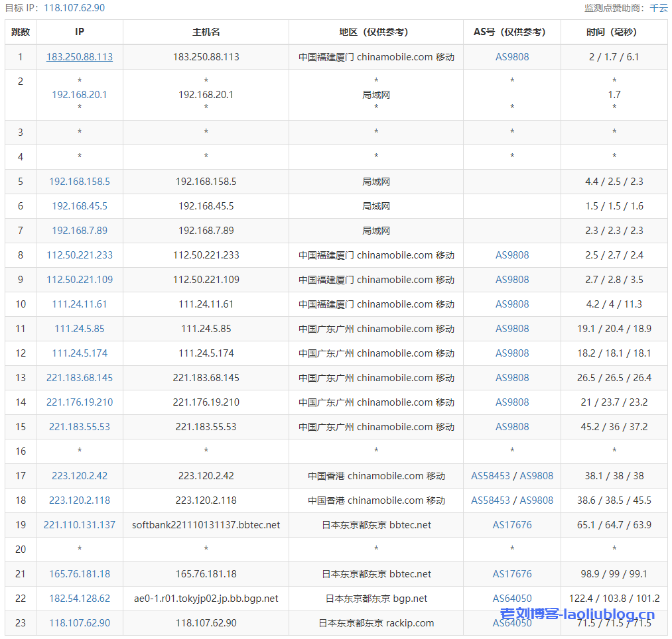Open AS17676 link on hop 19

click(511, 524)
